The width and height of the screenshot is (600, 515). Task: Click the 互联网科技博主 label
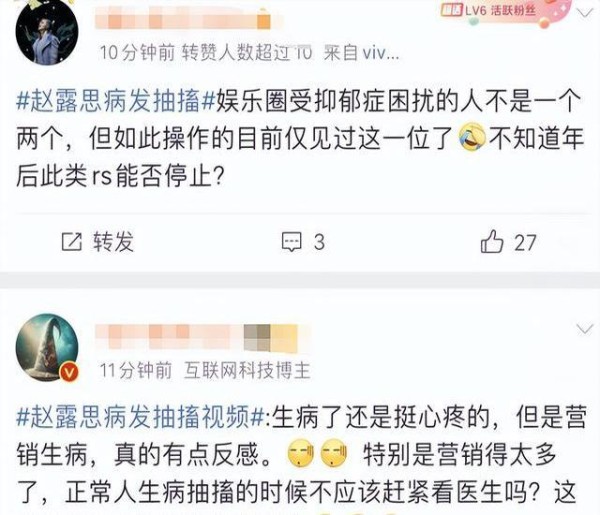point(247,370)
